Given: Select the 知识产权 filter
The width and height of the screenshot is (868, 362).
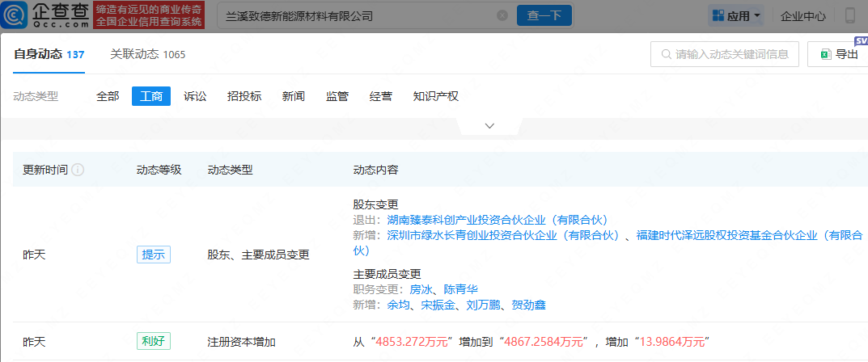Looking at the screenshot, I should tap(435, 96).
